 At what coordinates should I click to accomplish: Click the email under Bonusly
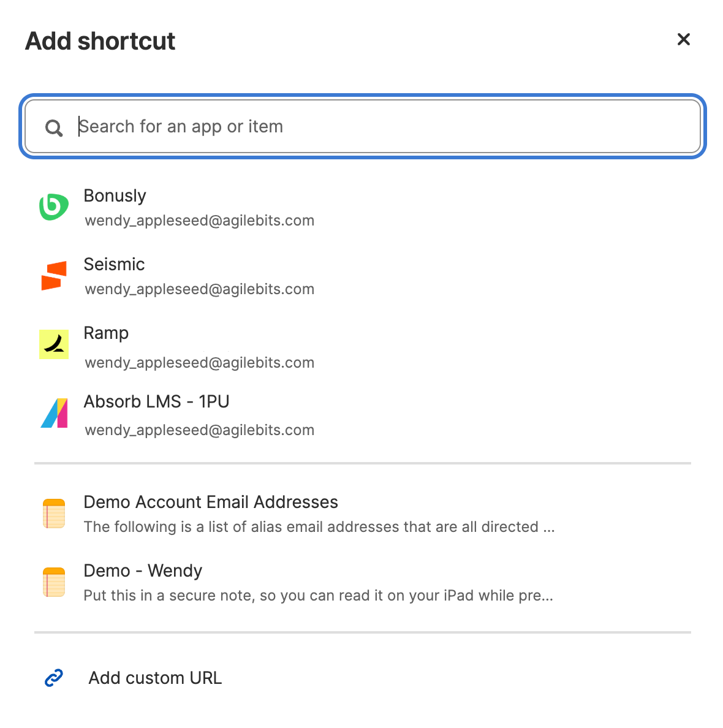200,221
